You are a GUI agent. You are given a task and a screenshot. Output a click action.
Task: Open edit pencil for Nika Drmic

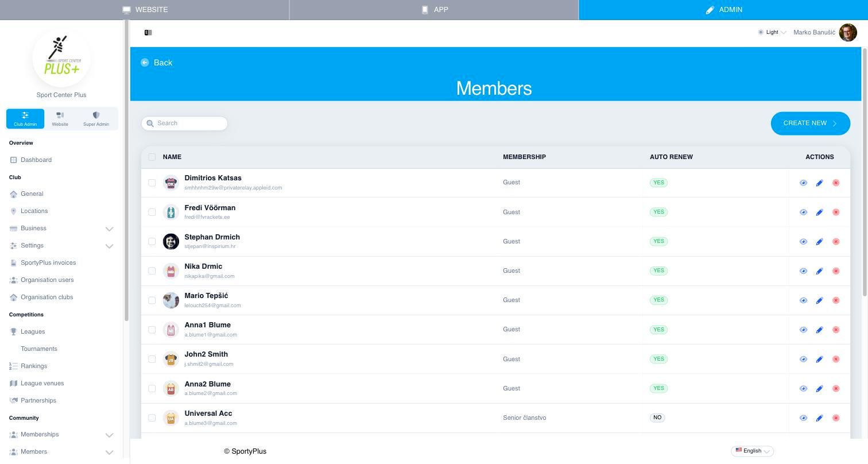point(819,271)
